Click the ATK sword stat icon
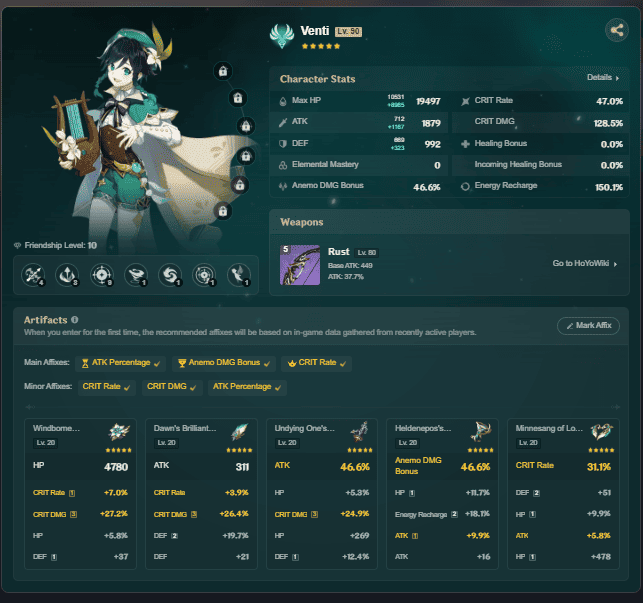 (283, 122)
